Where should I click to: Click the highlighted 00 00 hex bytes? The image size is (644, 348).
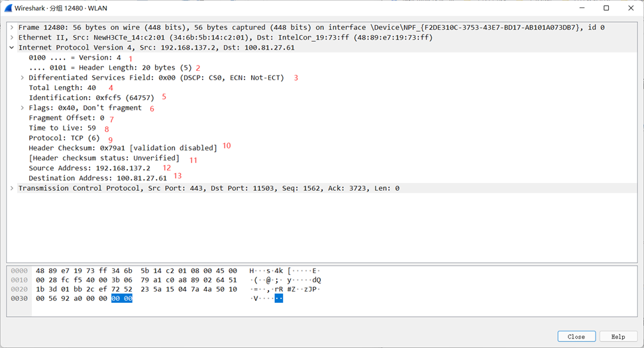(x=122, y=299)
